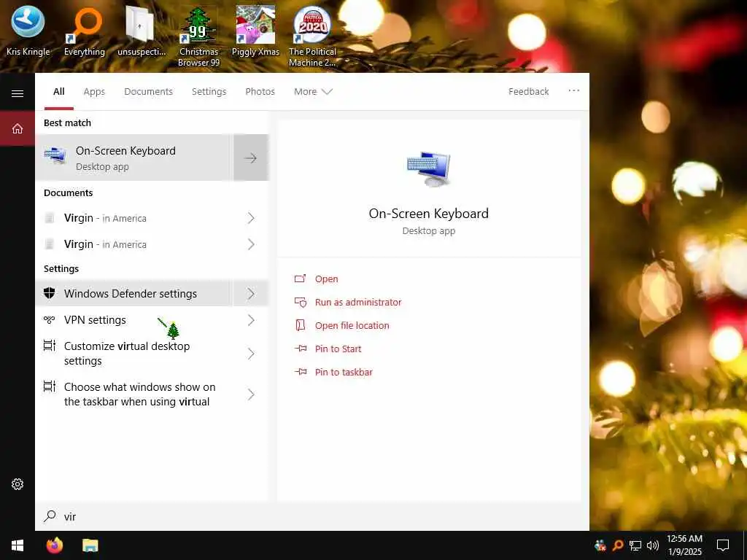Click the Show desktop strip at taskbar end
The image size is (747, 560).
click(x=745, y=545)
